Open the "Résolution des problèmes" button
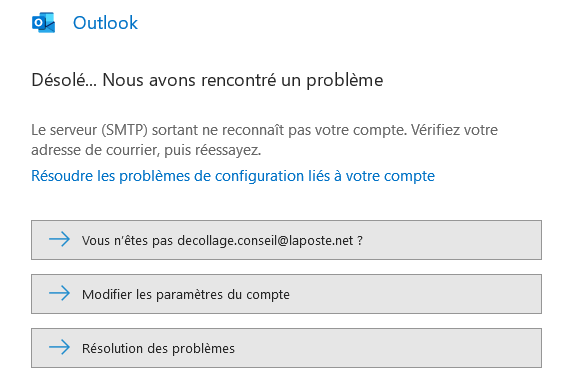Screen dimensions: 574x384 (x=286, y=348)
